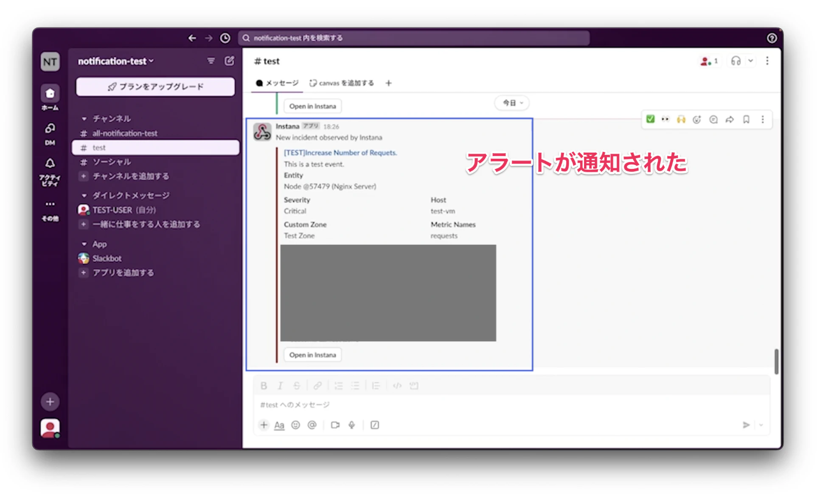The image size is (820, 504).
Task: Open the channel more options menu
Action: pos(767,61)
